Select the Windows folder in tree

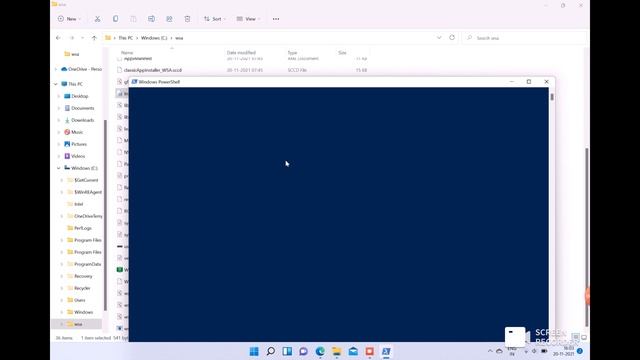click(x=83, y=312)
